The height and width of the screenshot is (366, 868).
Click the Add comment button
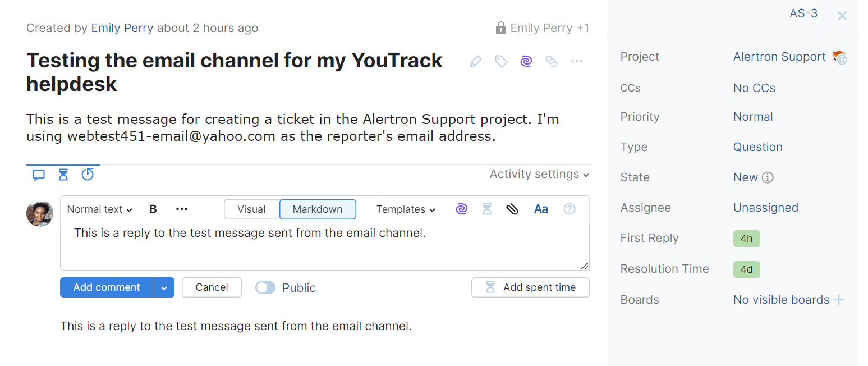point(107,287)
